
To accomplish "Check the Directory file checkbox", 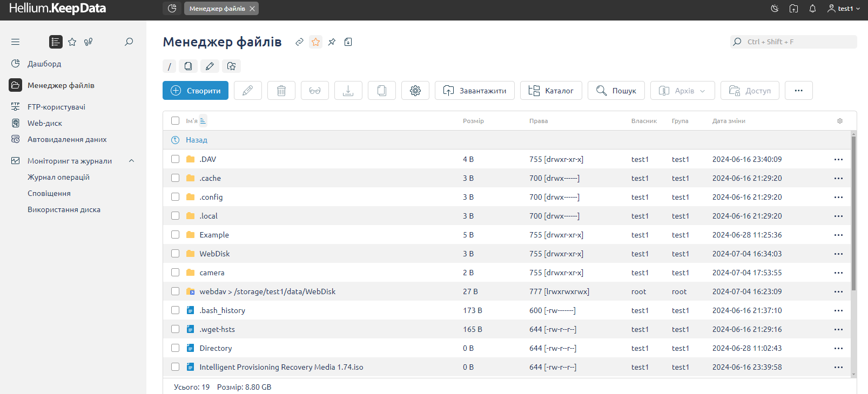I will point(175,348).
